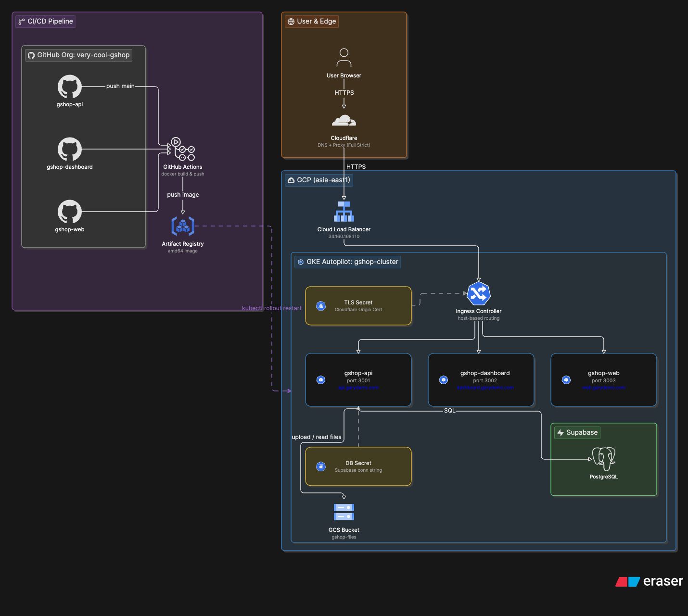This screenshot has width=688, height=616.
Task: Click the Artifact Registry icon
Action: click(x=183, y=226)
